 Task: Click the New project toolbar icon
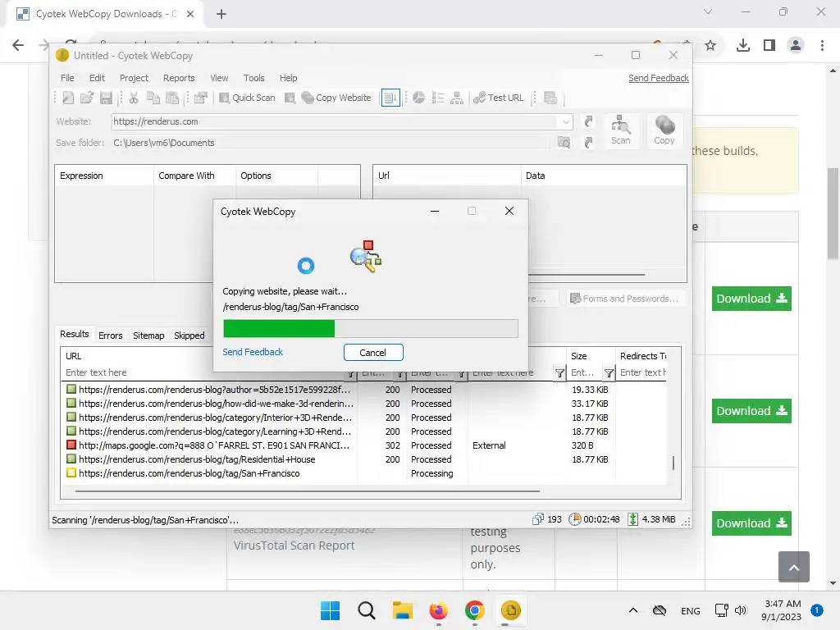coord(68,98)
